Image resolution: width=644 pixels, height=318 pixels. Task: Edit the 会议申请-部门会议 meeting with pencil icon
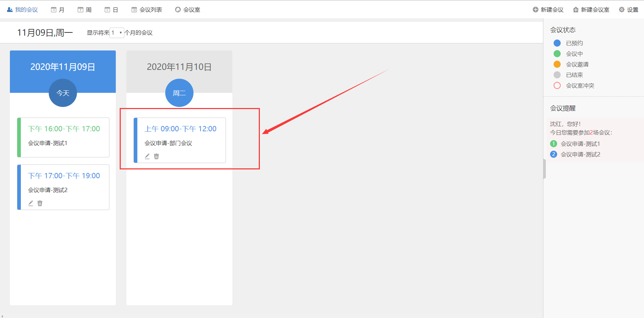tap(147, 156)
